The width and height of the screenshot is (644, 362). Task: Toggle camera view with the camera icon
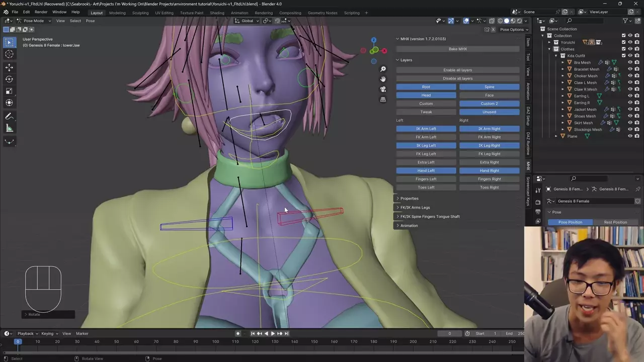pos(383,89)
